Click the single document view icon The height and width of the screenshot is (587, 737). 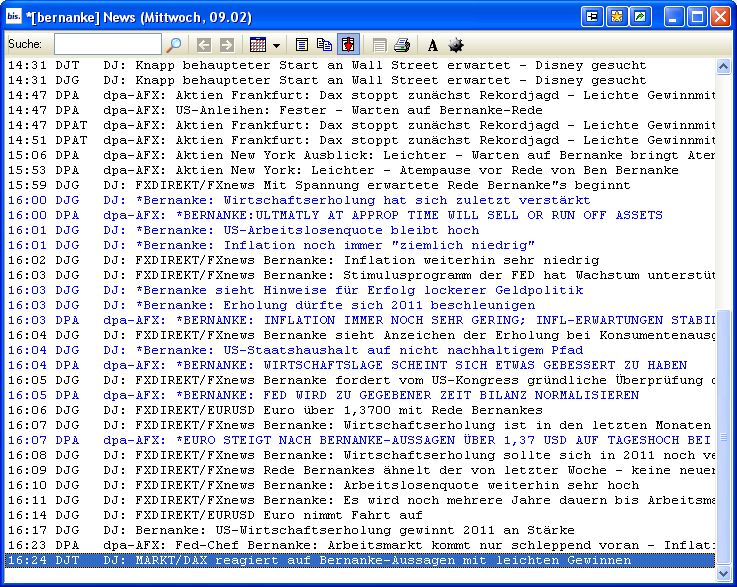point(302,45)
